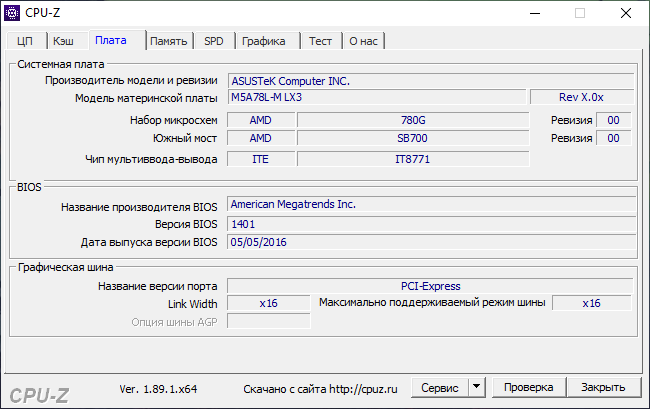Select the SB700 southbridge value
This screenshot has width=650, height=409.
413,138
